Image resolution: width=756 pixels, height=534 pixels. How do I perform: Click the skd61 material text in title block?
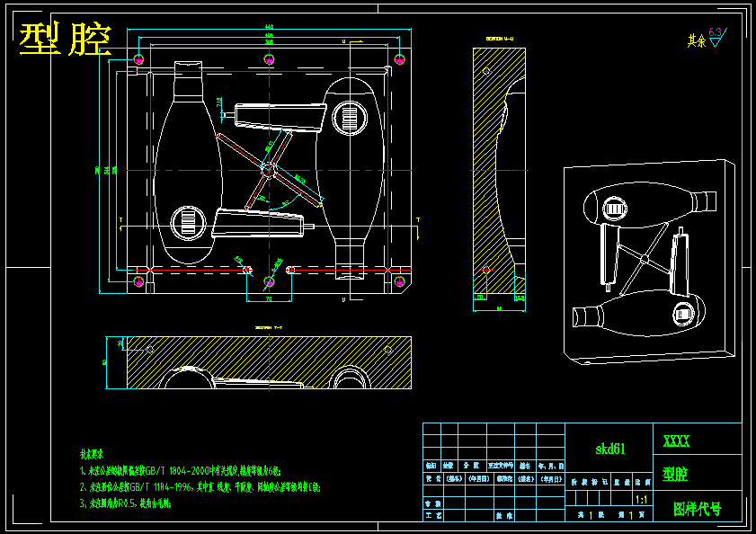point(609,449)
